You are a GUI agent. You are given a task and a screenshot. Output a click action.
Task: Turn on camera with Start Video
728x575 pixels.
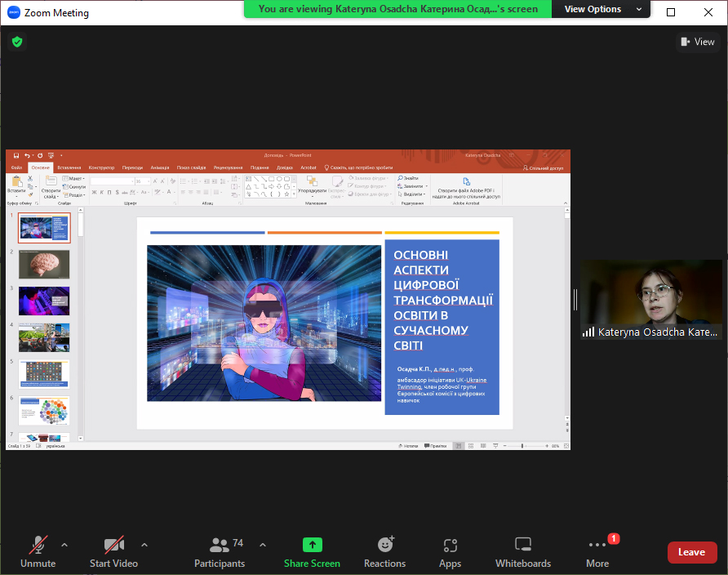(x=113, y=545)
